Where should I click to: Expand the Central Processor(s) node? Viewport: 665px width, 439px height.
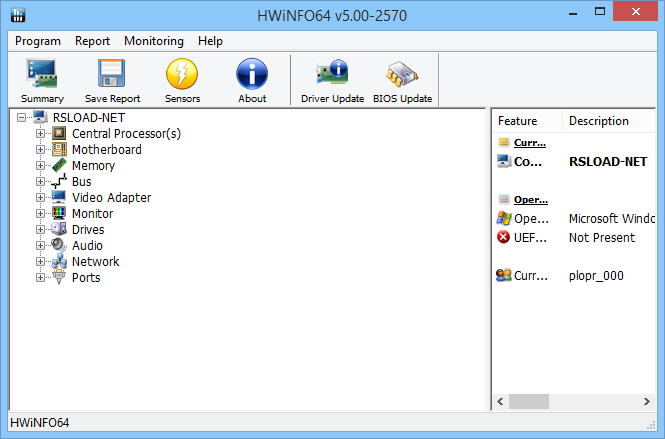(40, 134)
